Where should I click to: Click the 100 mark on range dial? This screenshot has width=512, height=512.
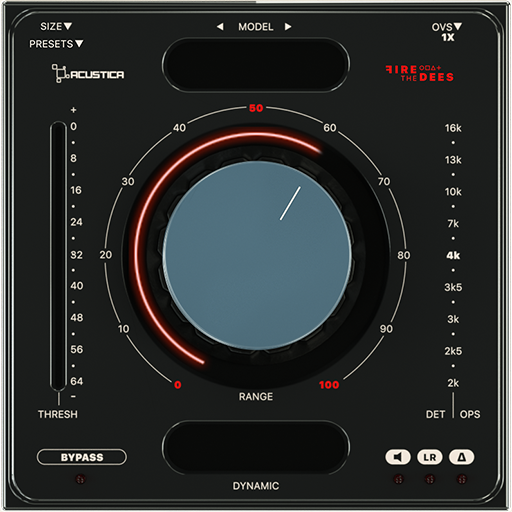329,385
